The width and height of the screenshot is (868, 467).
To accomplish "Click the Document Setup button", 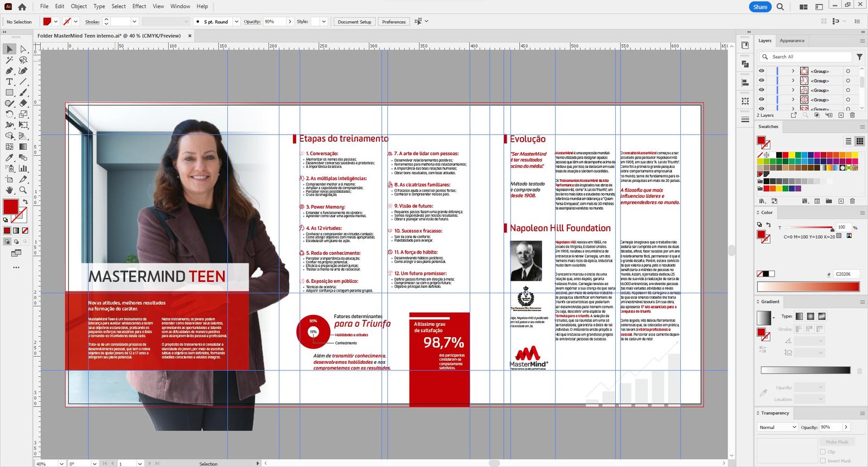I will (x=354, y=22).
